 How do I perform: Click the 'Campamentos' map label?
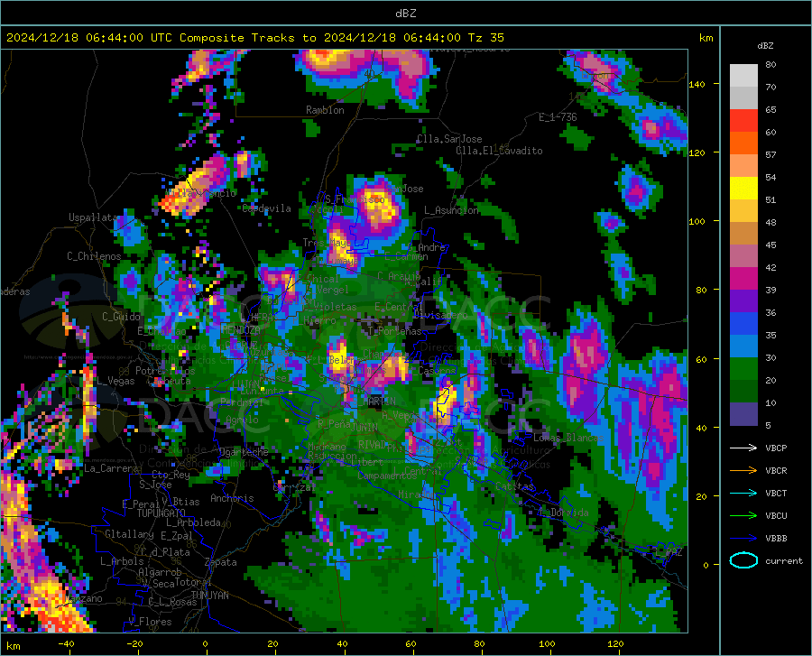[387, 476]
